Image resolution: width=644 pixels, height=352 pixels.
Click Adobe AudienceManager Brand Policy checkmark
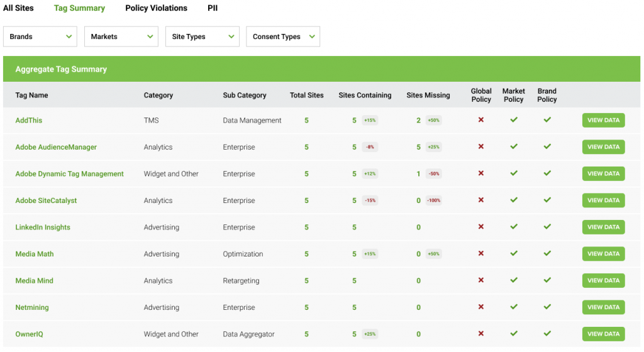(547, 146)
